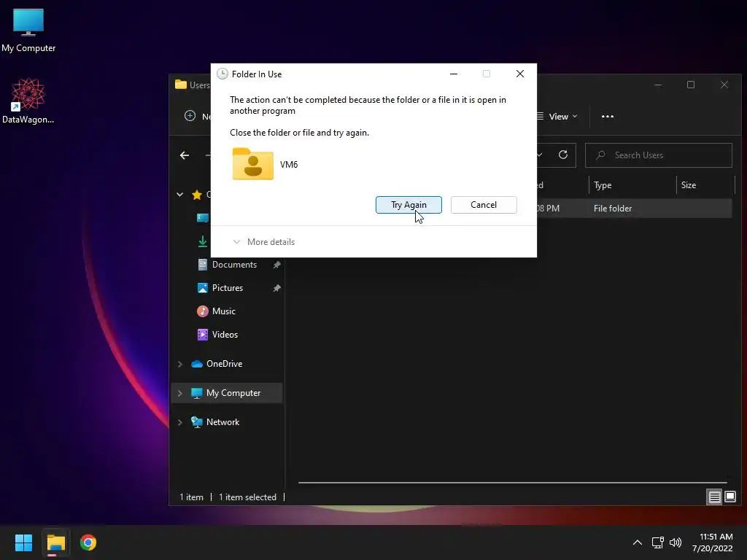Click the New plus icon

coord(190,116)
